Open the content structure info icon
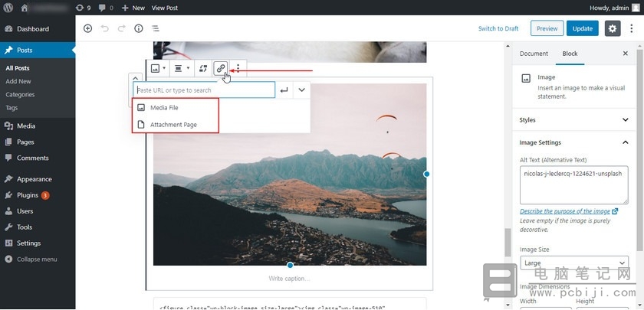This screenshot has height=310, width=644. [x=139, y=28]
